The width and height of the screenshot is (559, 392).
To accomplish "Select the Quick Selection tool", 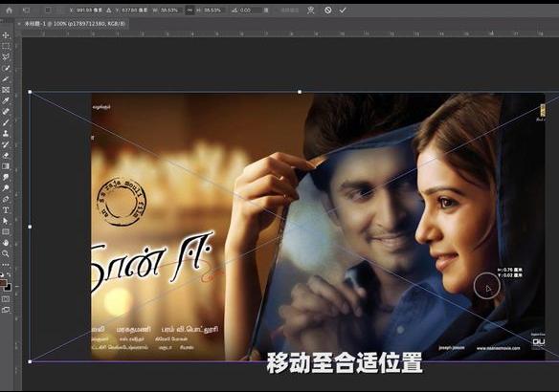I will click(x=6, y=68).
